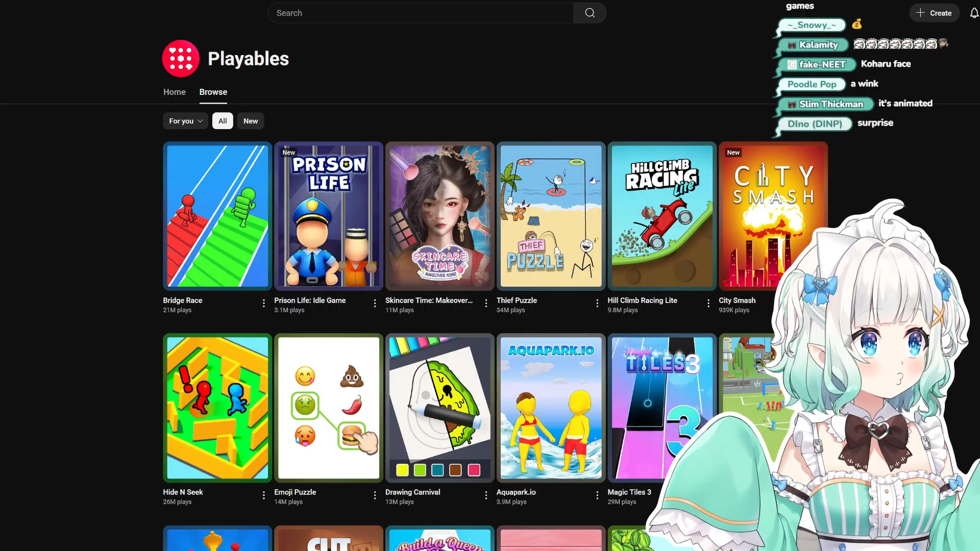980x551 pixels.
Task: Click the Prison Life: Idle Game title
Action: tap(310, 300)
